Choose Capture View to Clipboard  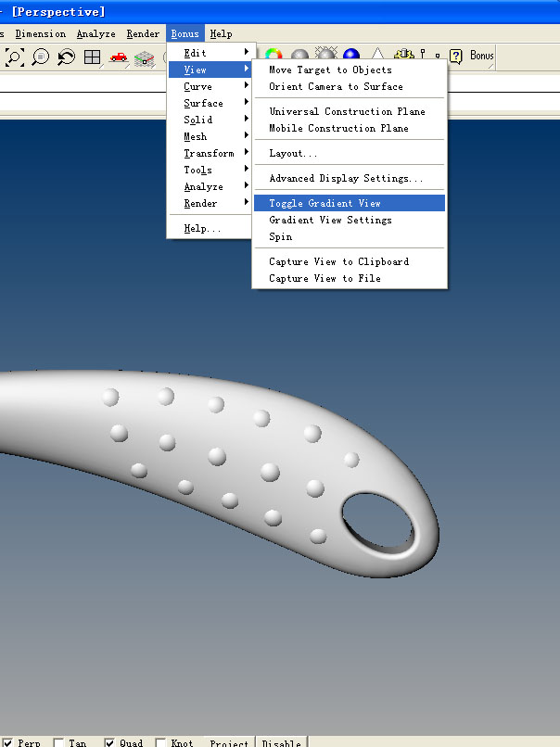(350, 261)
